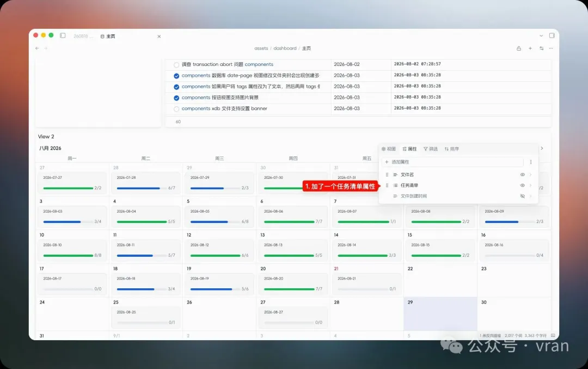Switch to the 260818 tab
The width and height of the screenshot is (588, 369).
coord(83,36)
